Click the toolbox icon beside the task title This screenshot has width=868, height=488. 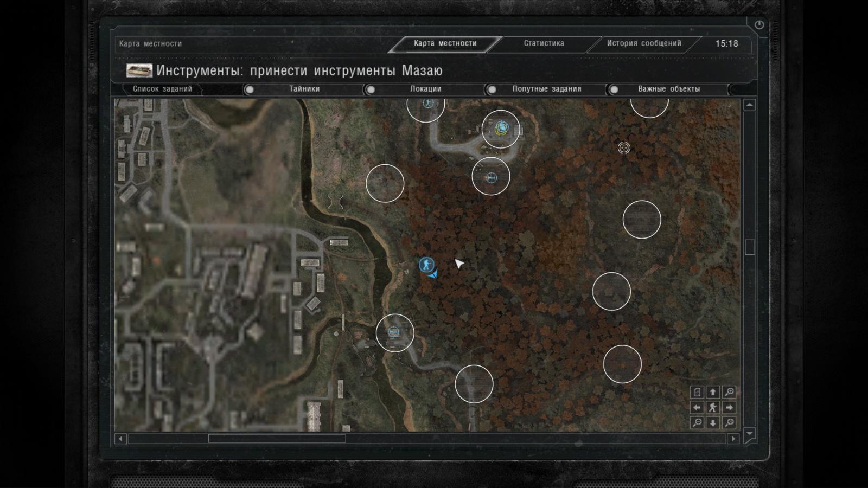click(x=139, y=70)
